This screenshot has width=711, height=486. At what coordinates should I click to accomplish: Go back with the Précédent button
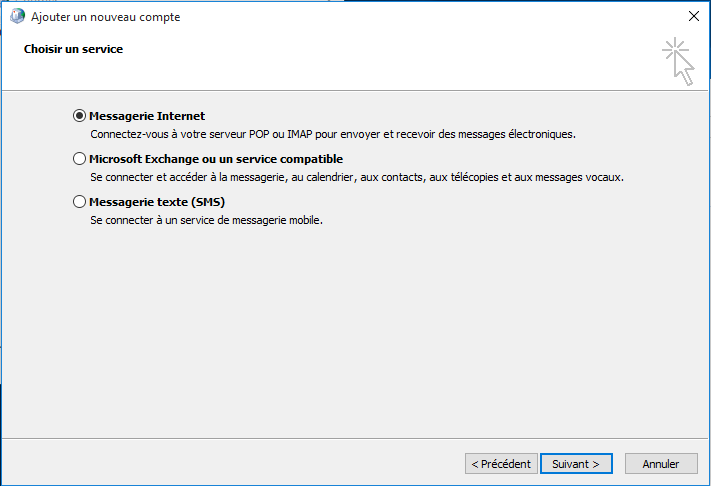click(x=499, y=464)
